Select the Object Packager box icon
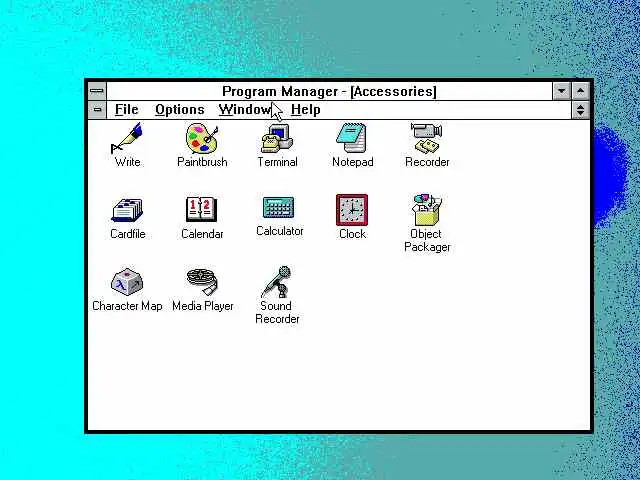The image size is (640, 480). click(x=427, y=210)
